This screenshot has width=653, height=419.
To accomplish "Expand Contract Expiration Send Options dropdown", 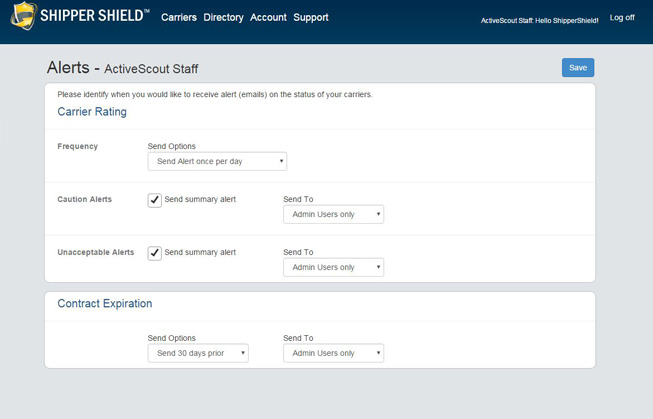I will pos(198,353).
